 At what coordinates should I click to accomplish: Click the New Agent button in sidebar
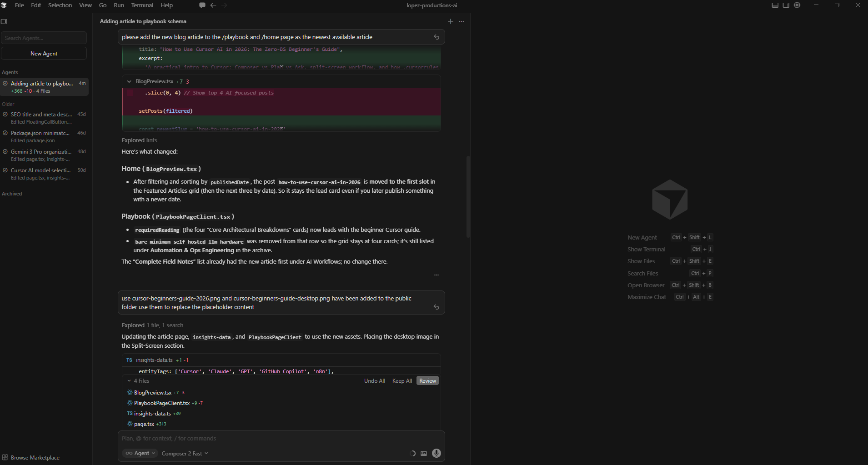click(x=44, y=53)
